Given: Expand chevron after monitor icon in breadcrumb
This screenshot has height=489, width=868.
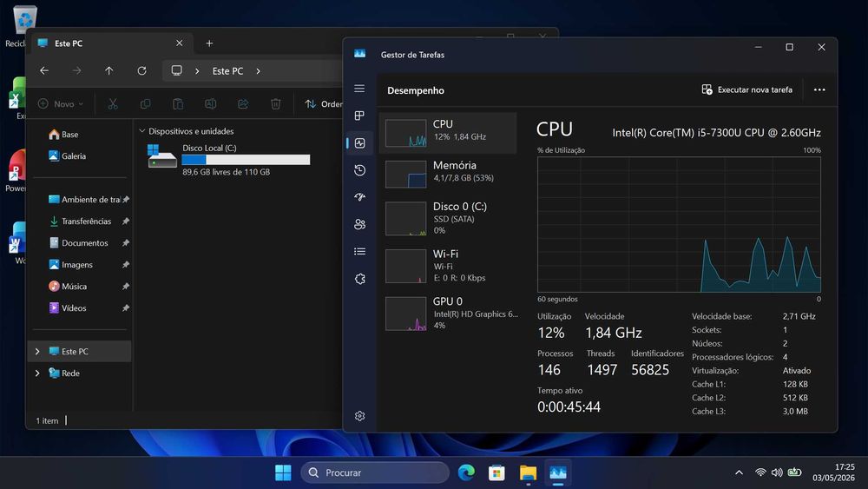Looking at the screenshot, I should [x=197, y=71].
